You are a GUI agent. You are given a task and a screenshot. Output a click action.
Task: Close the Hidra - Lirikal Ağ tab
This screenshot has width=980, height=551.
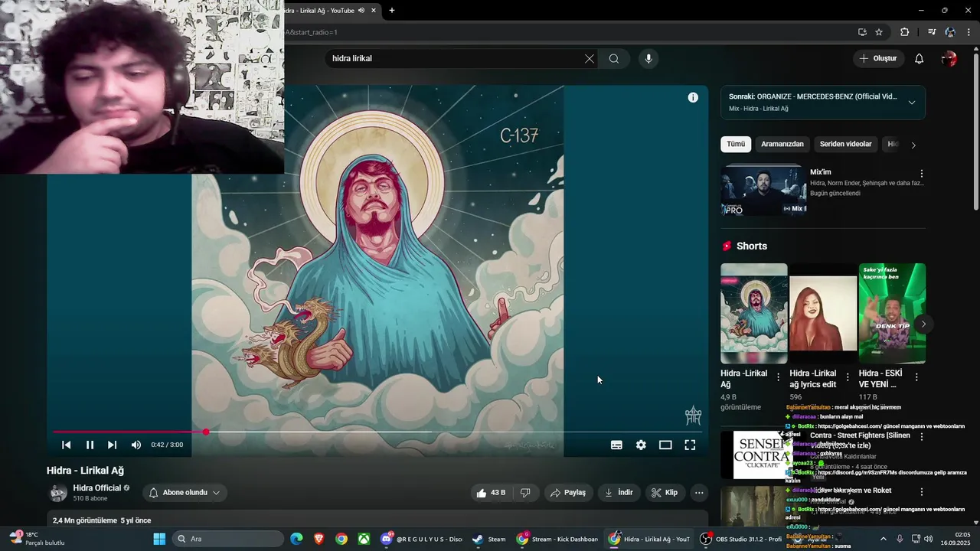tap(374, 11)
